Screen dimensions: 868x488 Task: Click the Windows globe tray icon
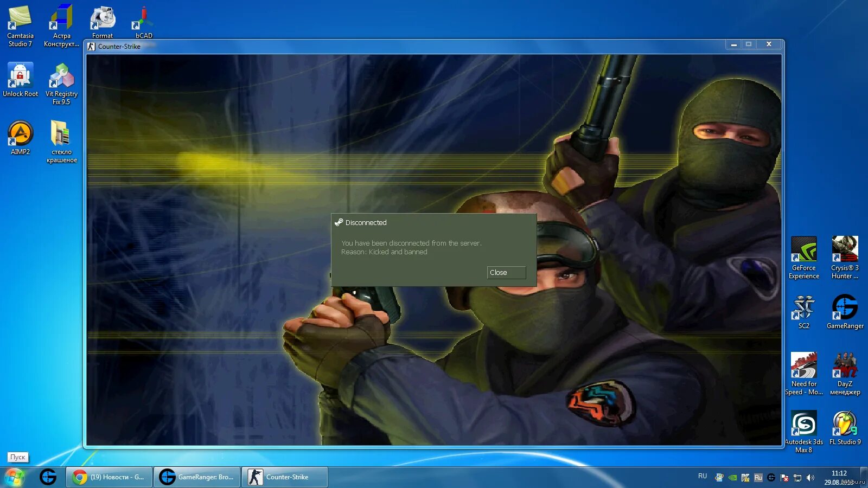(719, 478)
